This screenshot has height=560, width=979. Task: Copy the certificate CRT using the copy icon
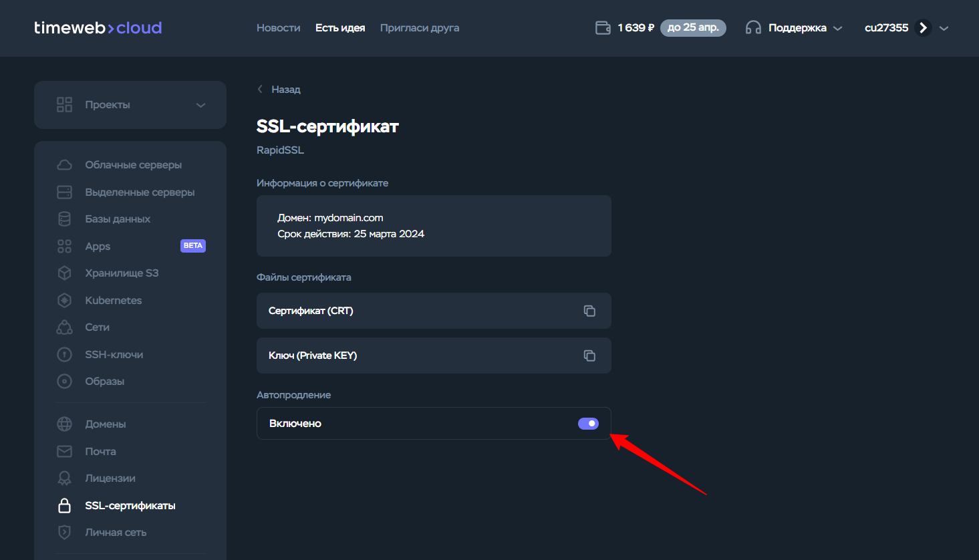click(589, 311)
